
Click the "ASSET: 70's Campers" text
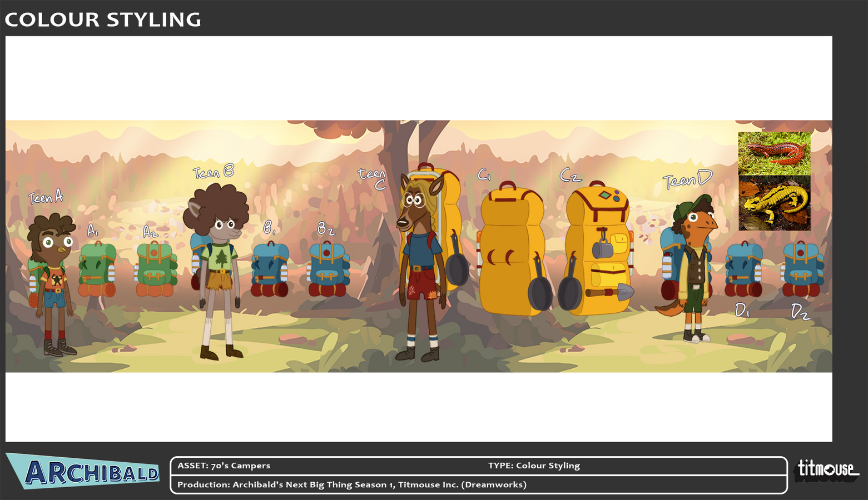(x=224, y=466)
